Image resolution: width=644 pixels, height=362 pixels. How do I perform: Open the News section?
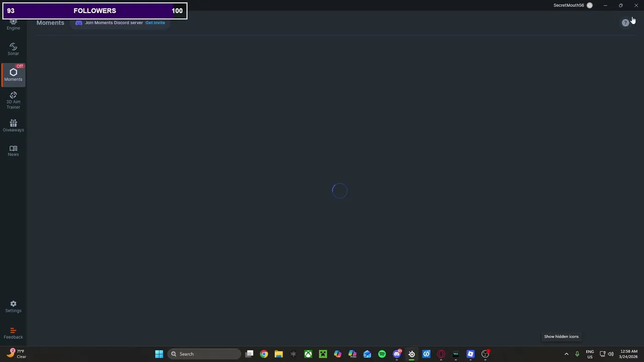point(13,151)
